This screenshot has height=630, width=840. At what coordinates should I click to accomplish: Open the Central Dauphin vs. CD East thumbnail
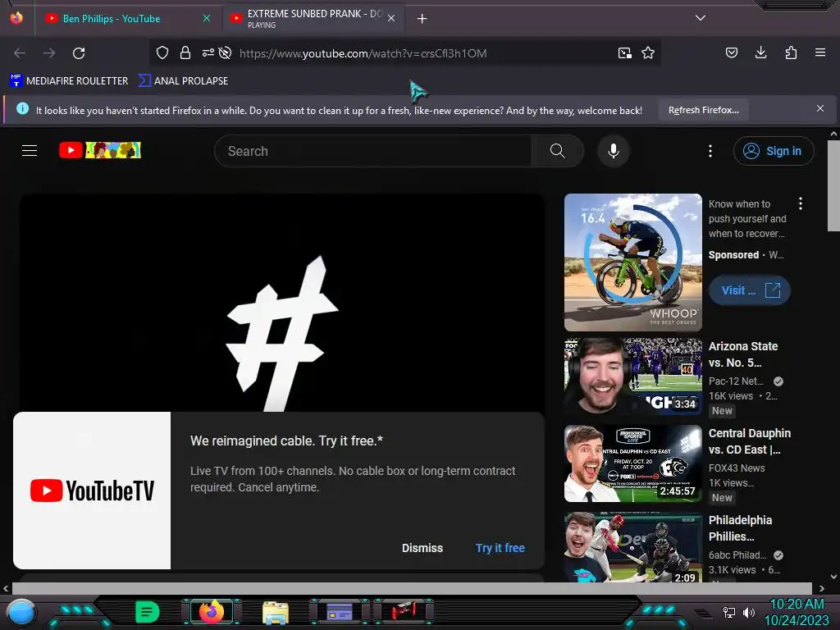click(x=632, y=463)
